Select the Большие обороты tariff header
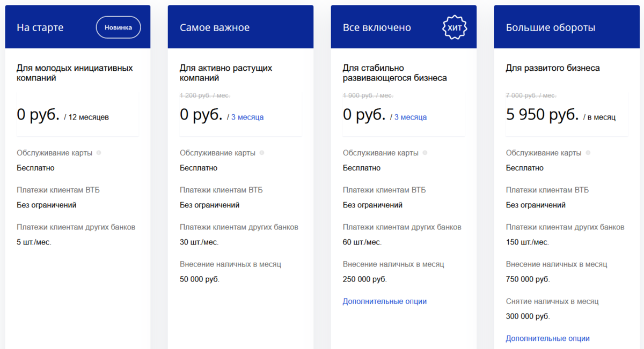This screenshot has height=349, width=644. (551, 27)
